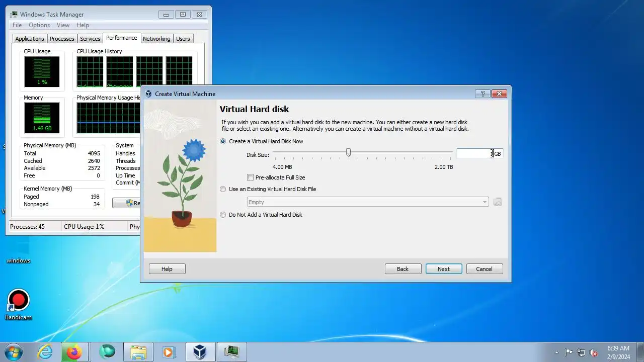Image resolution: width=644 pixels, height=362 pixels.
Task: Click the Memory 1.48 GB gauge
Action: 42,118
